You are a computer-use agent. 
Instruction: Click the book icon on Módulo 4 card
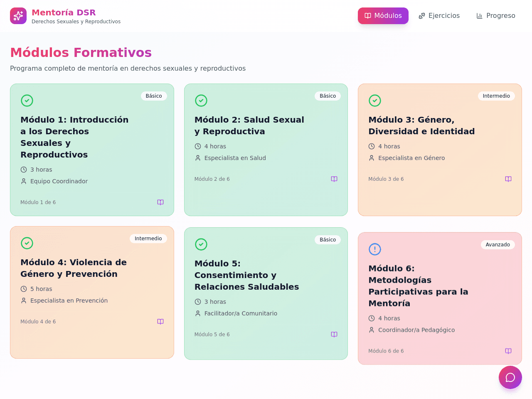[160, 322]
